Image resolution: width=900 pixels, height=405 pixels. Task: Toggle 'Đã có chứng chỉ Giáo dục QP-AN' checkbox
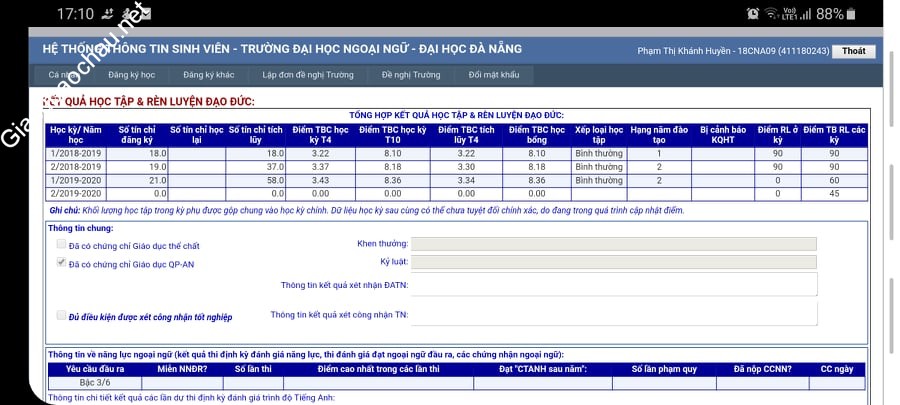(x=62, y=263)
